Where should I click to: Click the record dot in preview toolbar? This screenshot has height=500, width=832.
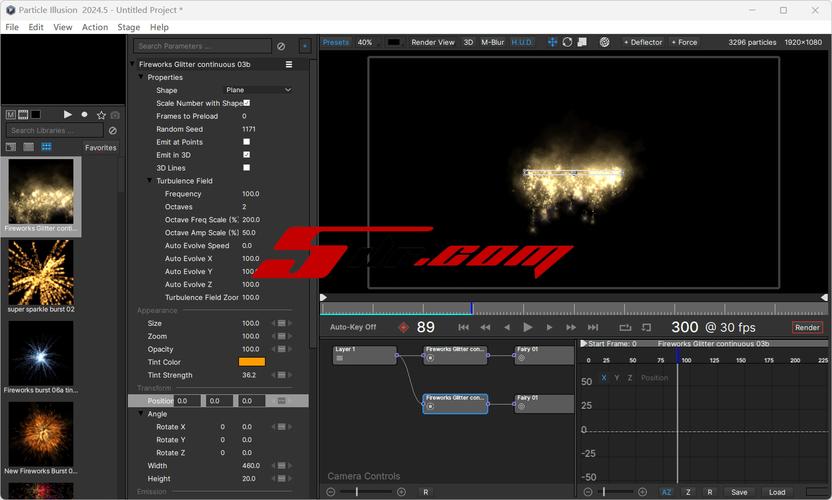[x=84, y=115]
